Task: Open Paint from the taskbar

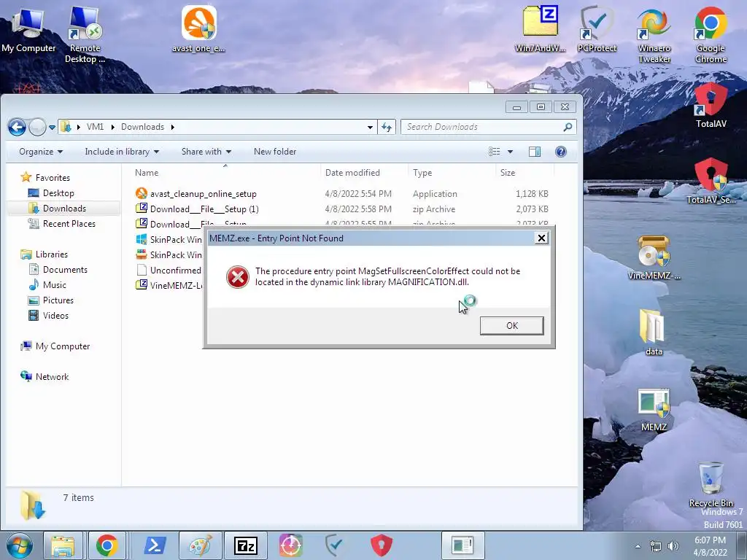Action: (200, 545)
